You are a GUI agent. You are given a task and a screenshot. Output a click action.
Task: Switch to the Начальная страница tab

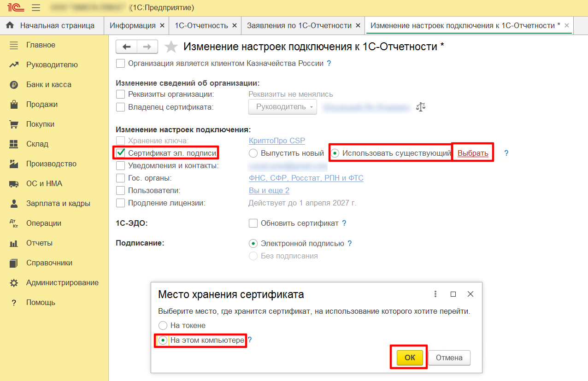coord(52,25)
